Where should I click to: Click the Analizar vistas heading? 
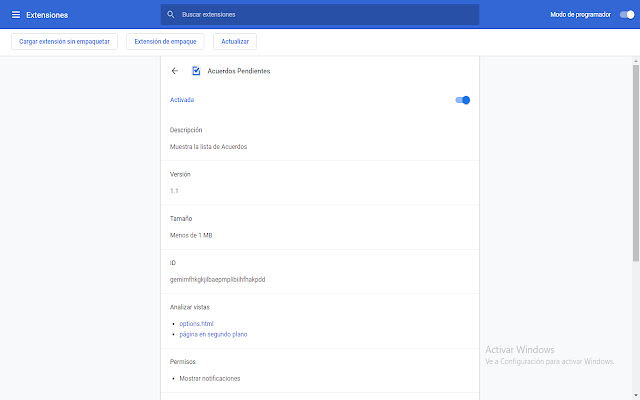click(x=190, y=307)
